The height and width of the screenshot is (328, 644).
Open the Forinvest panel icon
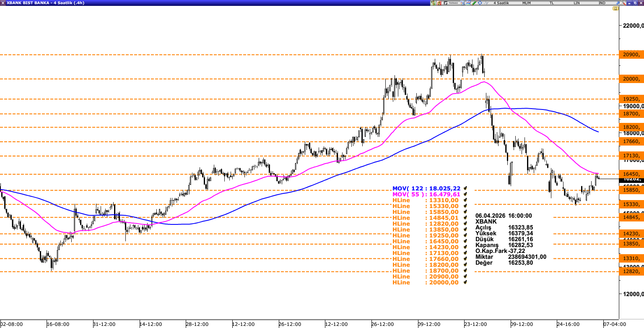click(445, 3)
